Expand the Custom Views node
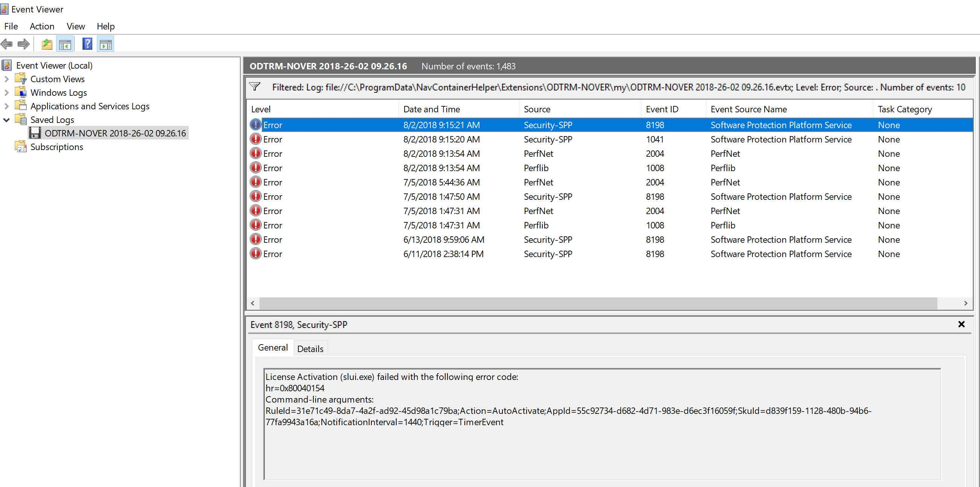This screenshot has height=487, width=980. tap(6, 79)
